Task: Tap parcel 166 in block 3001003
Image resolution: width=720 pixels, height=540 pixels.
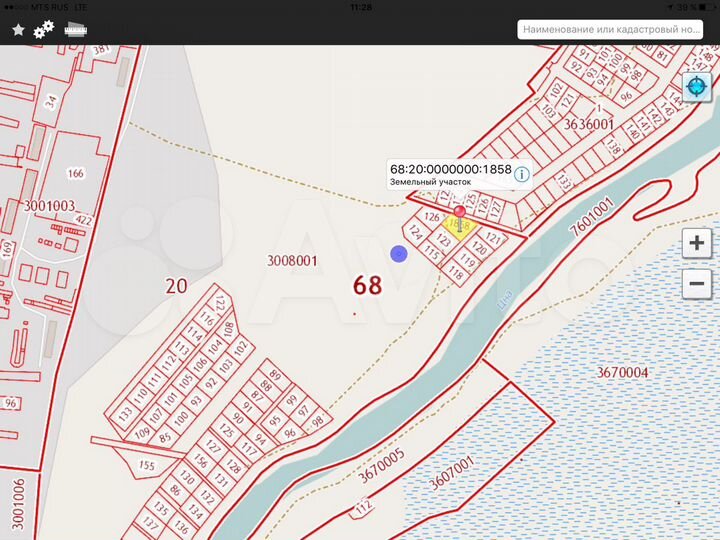Action: coord(75,173)
